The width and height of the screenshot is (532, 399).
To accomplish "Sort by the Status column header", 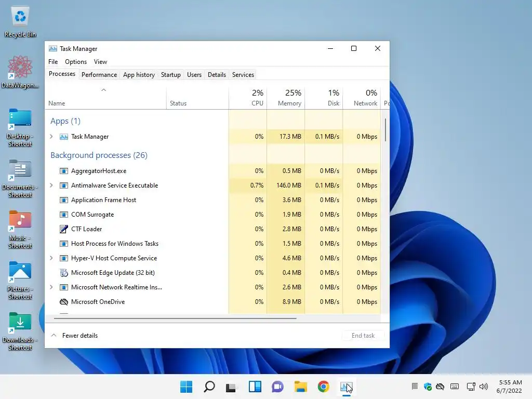I will tap(197, 98).
